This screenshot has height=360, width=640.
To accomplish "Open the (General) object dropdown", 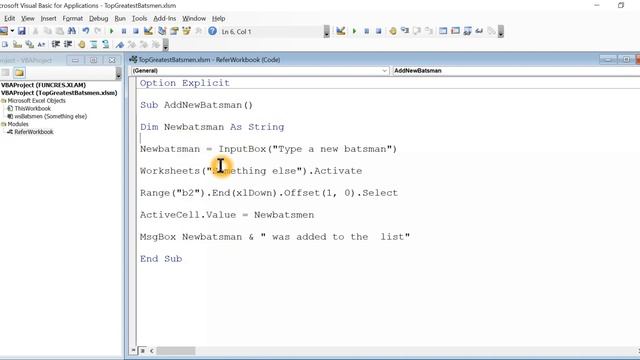I will [260, 71].
